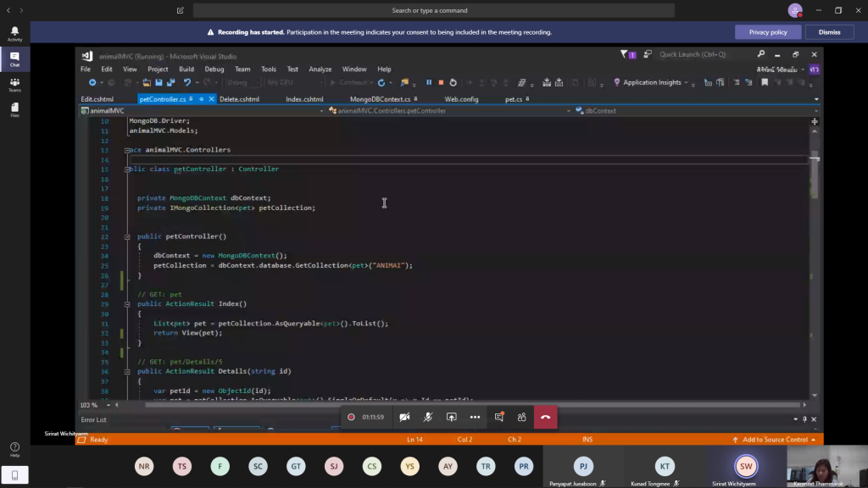Switch to the MongoDBContext.cs tab
Viewport: 868px width, 488px height.
pos(380,99)
